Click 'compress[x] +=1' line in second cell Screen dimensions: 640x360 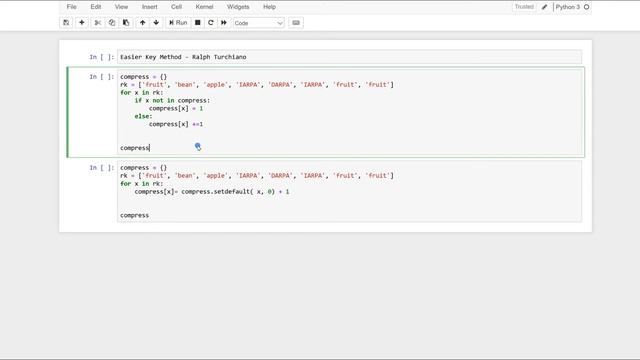176,124
